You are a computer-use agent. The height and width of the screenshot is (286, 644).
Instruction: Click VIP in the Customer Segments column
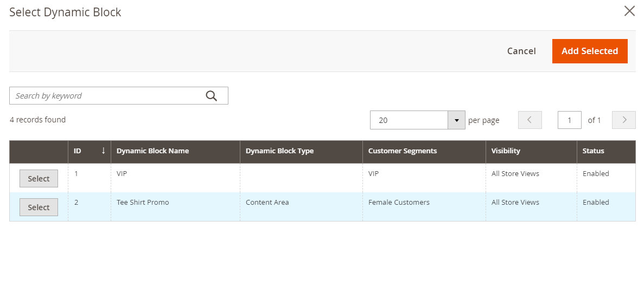pos(373,173)
